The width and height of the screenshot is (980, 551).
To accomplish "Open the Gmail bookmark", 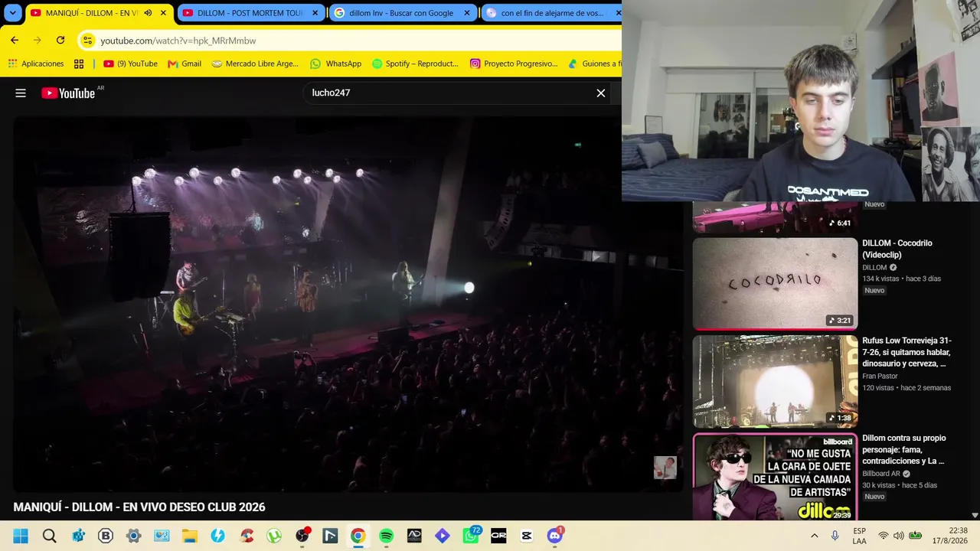I will [185, 64].
